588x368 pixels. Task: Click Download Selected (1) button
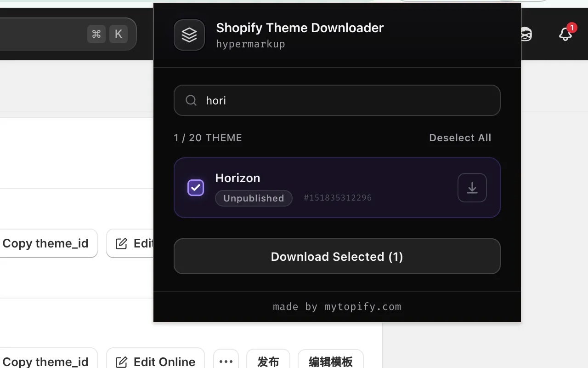(337, 256)
